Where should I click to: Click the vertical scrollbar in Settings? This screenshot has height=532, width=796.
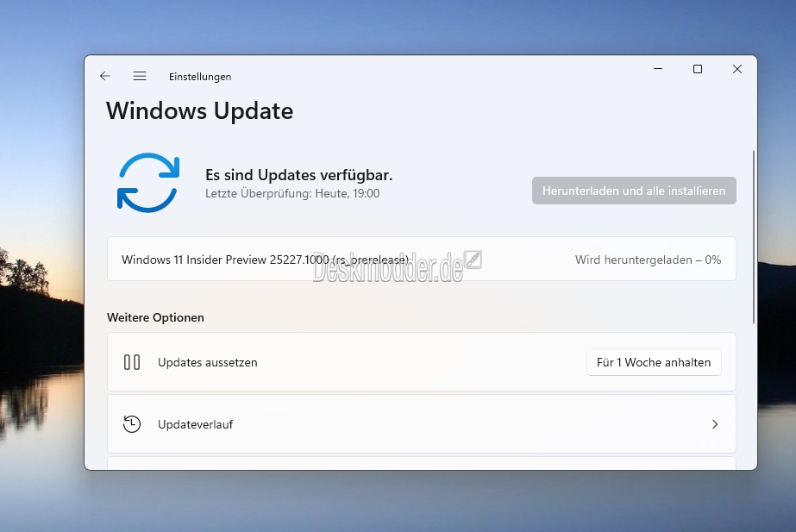click(x=754, y=237)
